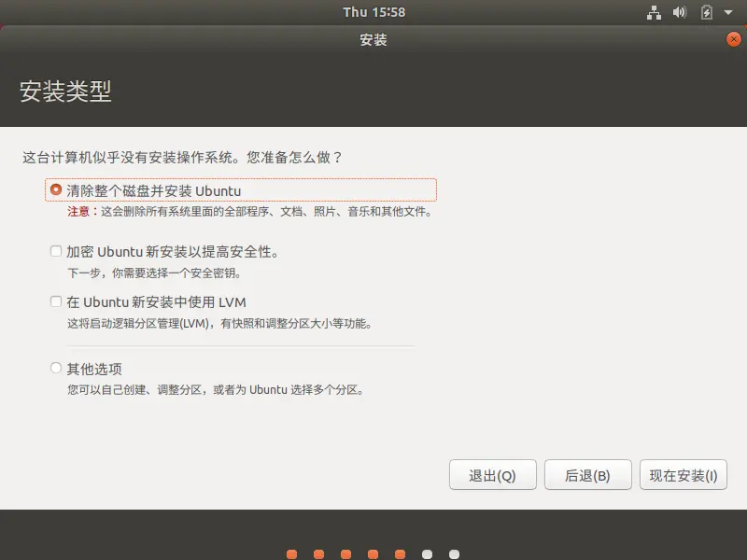The width and height of the screenshot is (747, 560).
Task: Click the first progress dot at bottom
Action: coord(291,553)
